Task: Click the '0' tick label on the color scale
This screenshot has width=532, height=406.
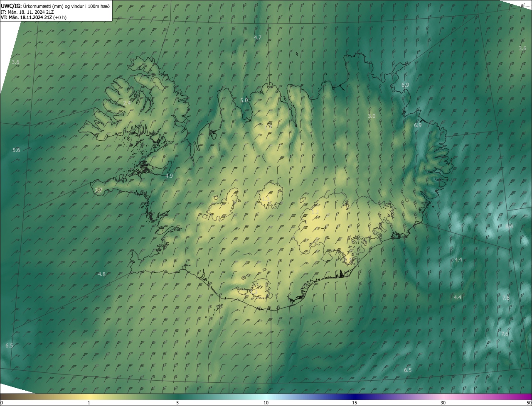Action: click(x=2, y=403)
